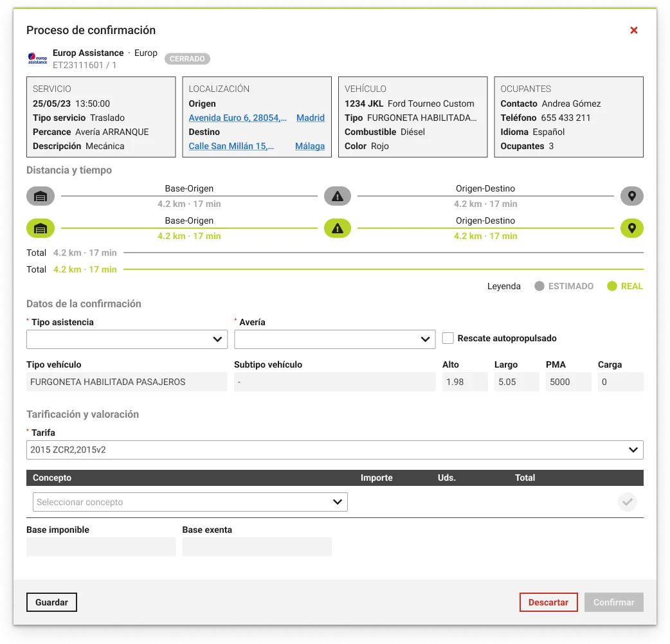Open the Madrid link

(x=311, y=118)
